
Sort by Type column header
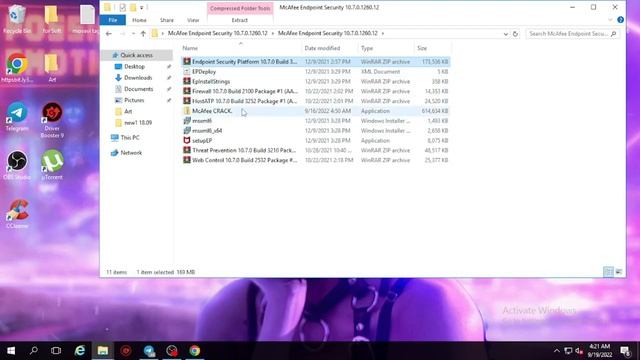coord(386,48)
